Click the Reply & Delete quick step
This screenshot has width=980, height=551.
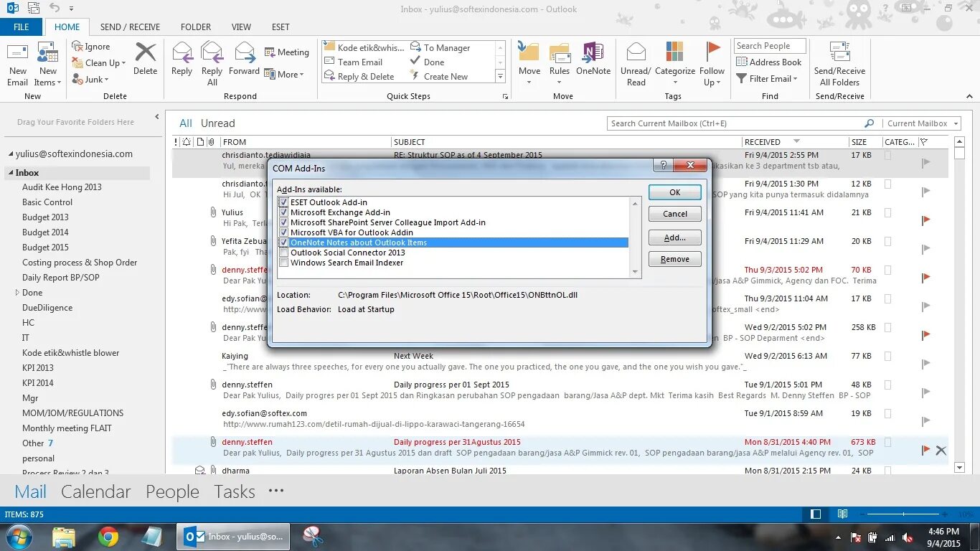tap(359, 77)
